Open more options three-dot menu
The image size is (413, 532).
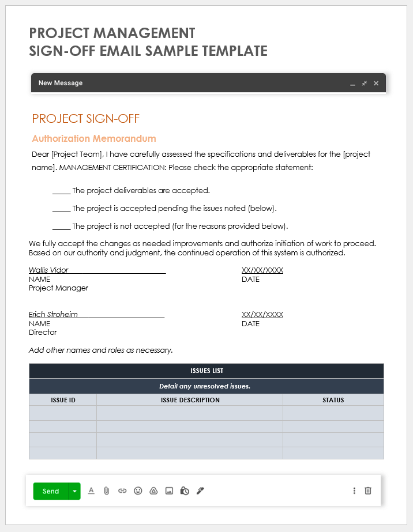pyautogui.click(x=354, y=491)
